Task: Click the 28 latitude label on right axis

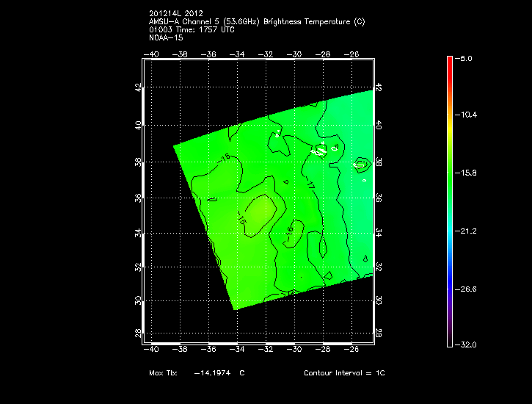Action: point(379,333)
